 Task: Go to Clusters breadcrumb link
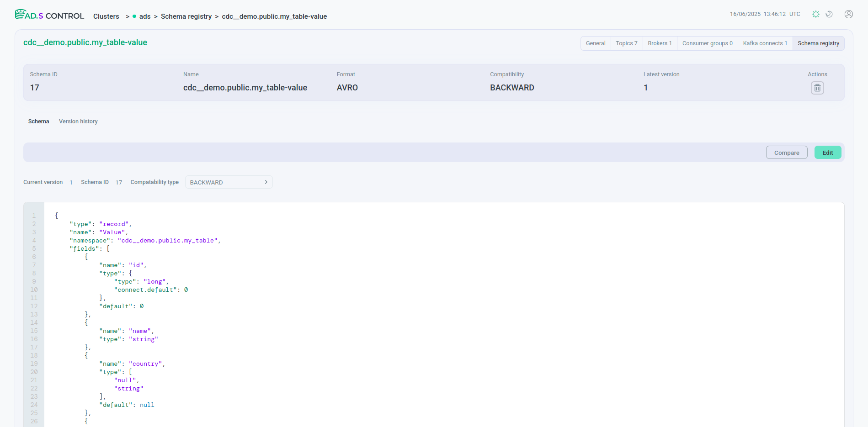coord(106,16)
